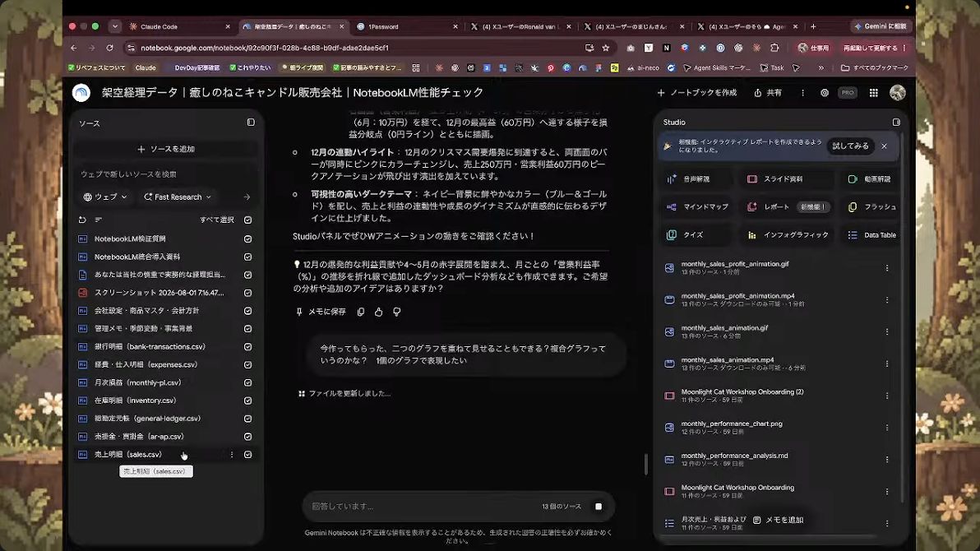Switch to the Claude Code tab
This screenshot has width=980, height=551.
point(179,26)
